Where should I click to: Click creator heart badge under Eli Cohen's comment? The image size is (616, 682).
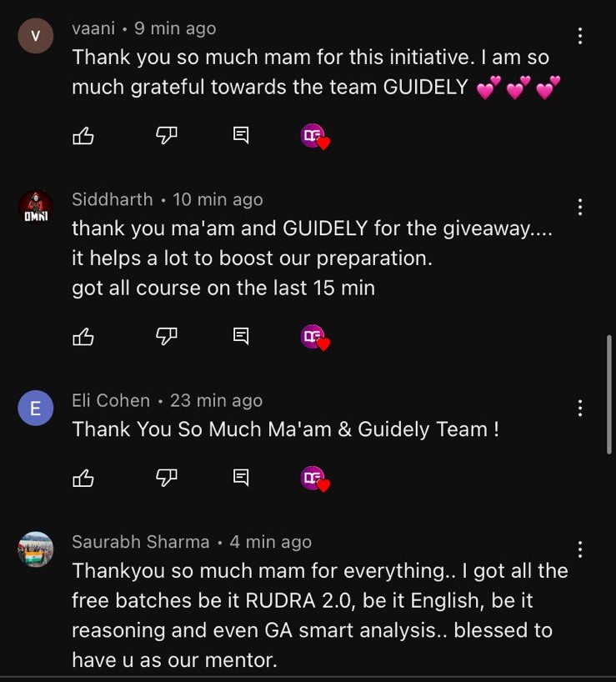point(315,479)
